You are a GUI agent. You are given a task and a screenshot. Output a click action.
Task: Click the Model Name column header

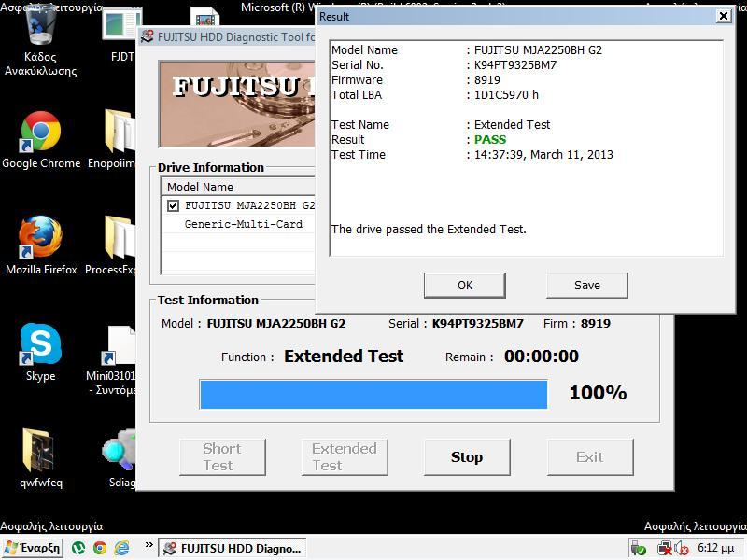click(238, 187)
